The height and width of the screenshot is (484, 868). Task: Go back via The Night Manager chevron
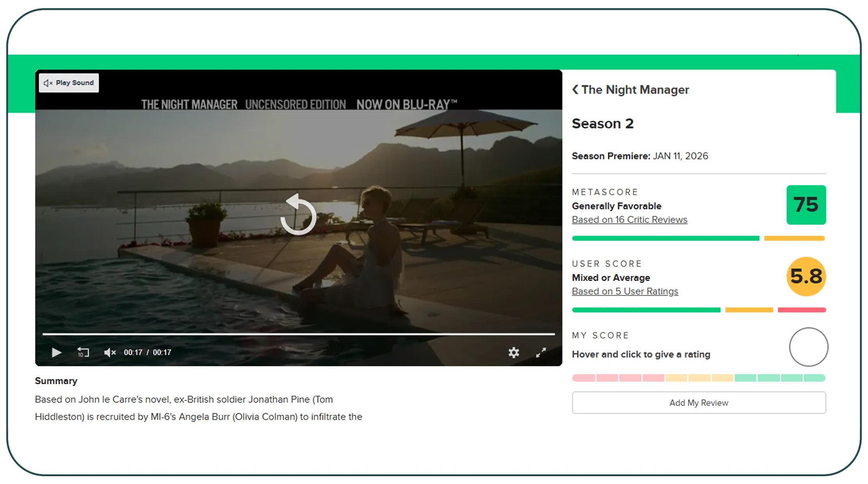[x=575, y=89]
